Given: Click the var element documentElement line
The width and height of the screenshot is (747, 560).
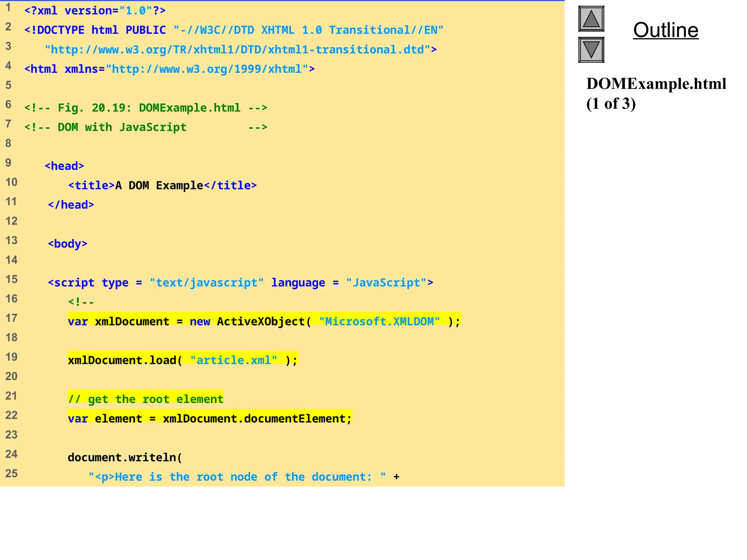Looking at the screenshot, I should (210, 418).
